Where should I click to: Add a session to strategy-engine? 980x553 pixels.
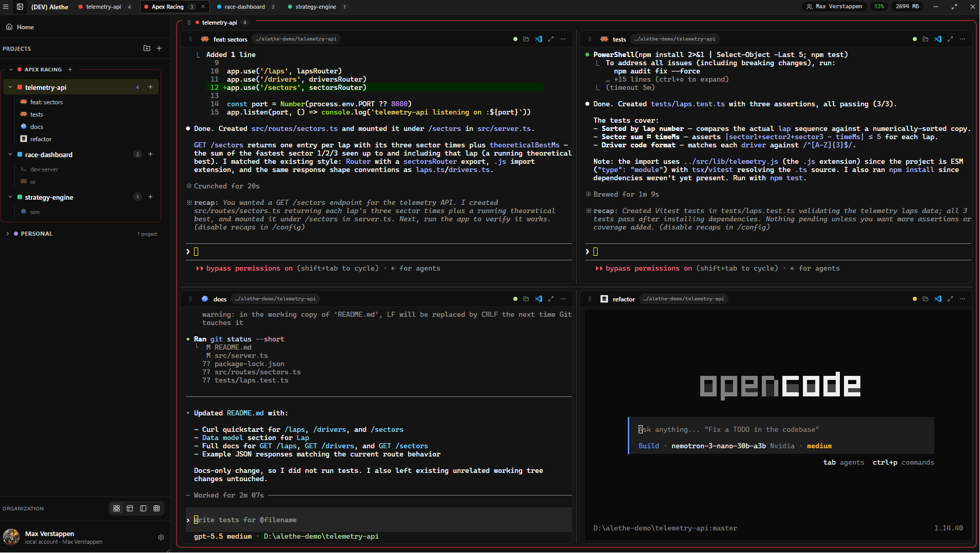(150, 197)
